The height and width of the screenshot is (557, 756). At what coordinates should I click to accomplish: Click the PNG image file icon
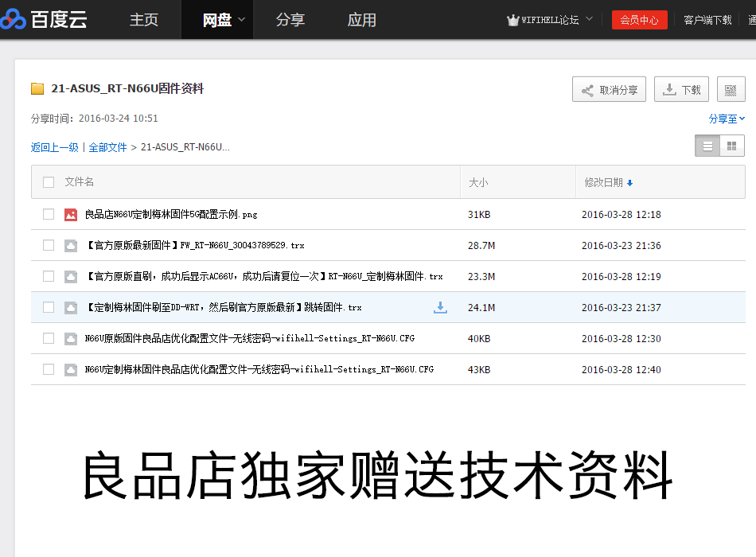click(71, 215)
